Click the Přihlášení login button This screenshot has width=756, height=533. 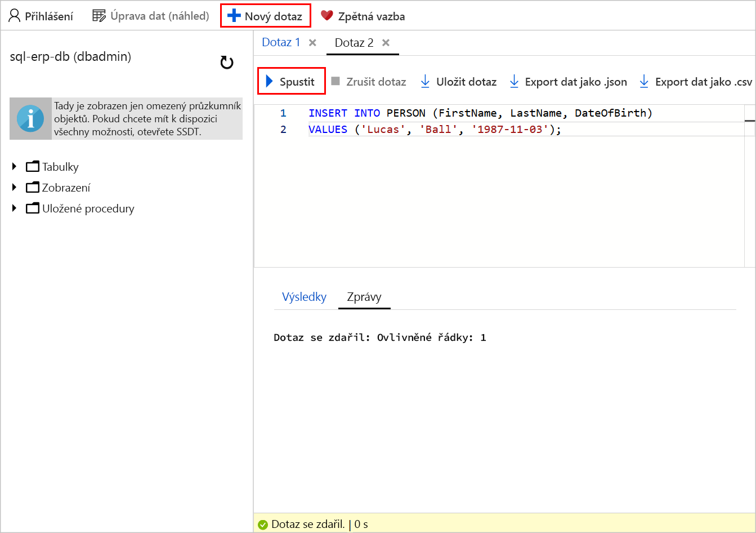pyautogui.click(x=41, y=16)
